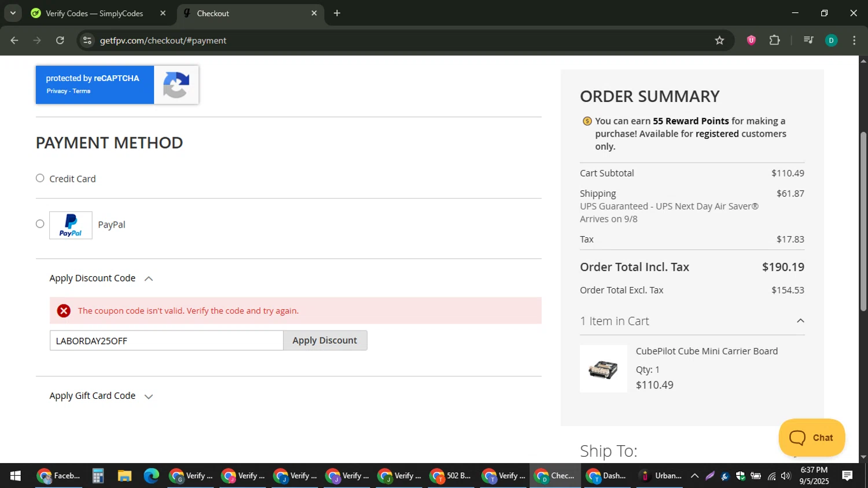Open the network Wi-Fi tray icon

pos(771,476)
